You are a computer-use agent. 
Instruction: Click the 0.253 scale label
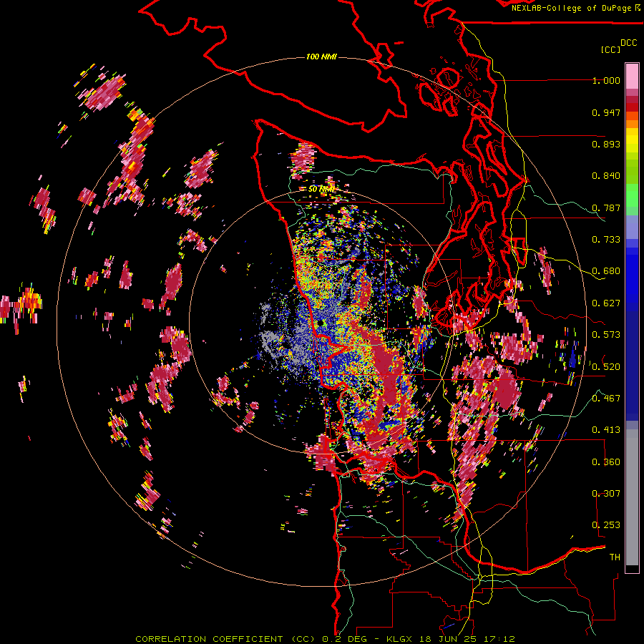pyautogui.click(x=606, y=525)
